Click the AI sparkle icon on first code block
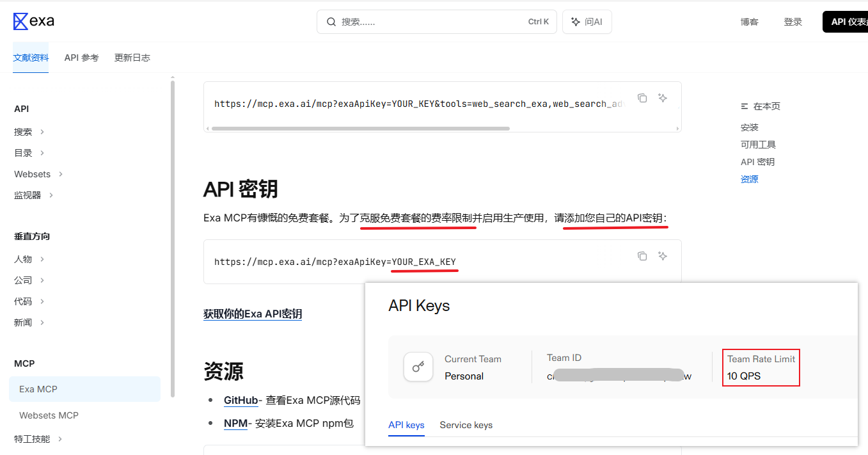Viewport: 868px width, 455px height. pyautogui.click(x=663, y=98)
